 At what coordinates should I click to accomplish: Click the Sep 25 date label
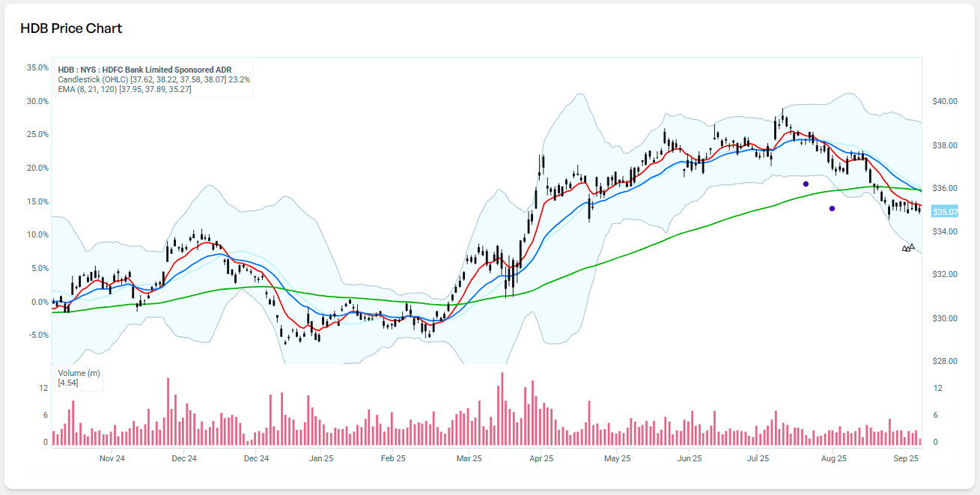point(906,458)
